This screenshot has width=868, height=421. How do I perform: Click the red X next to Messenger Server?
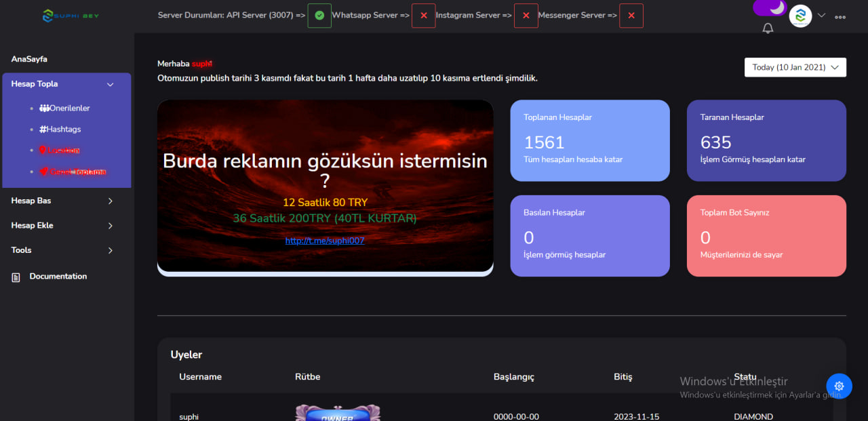pyautogui.click(x=631, y=16)
